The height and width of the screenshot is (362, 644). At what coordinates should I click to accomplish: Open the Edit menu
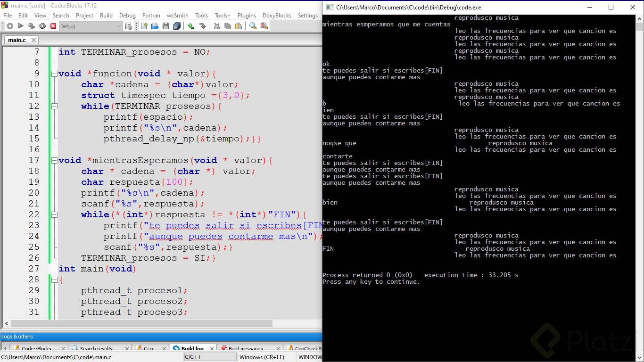point(23,16)
